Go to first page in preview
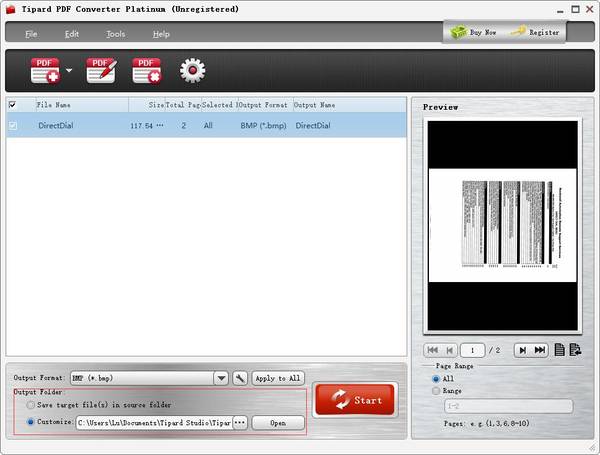 pyautogui.click(x=433, y=350)
